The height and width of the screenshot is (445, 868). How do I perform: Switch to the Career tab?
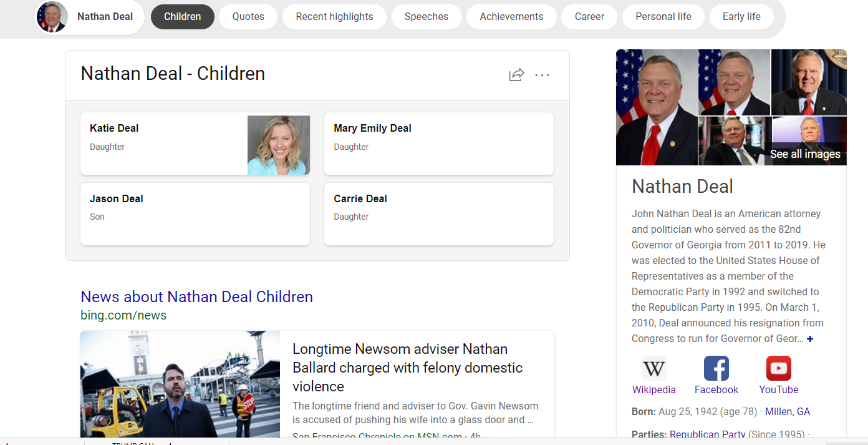[x=589, y=17]
